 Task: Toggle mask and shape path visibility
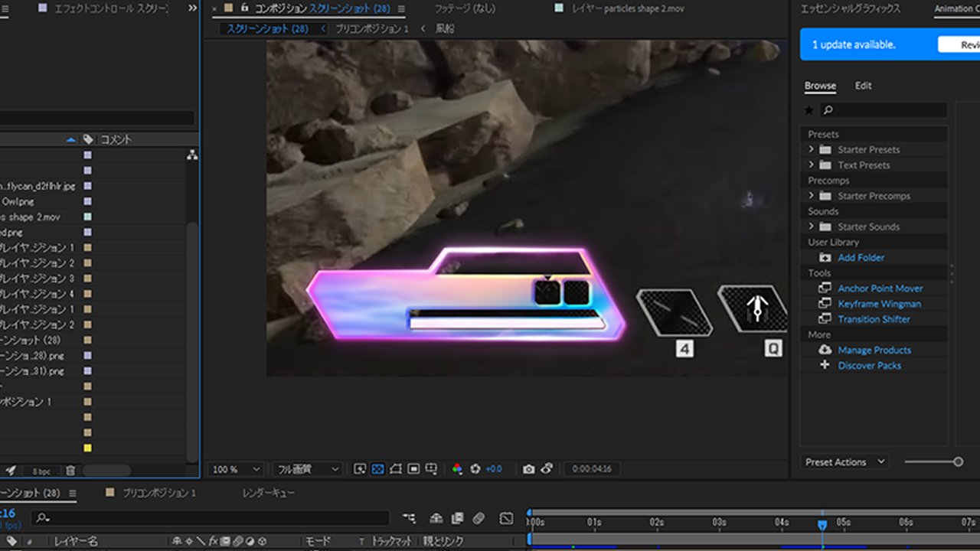[396, 469]
